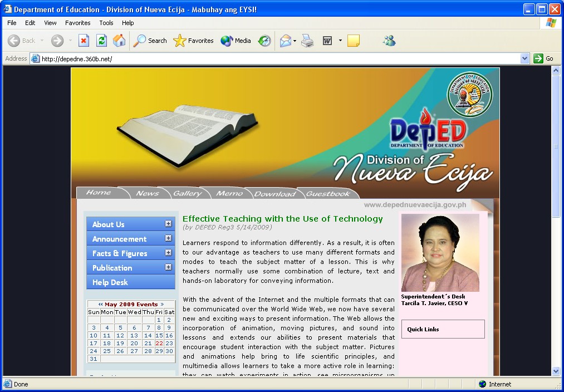The height and width of the screenshot is (392, 564).
Task: Show browsing History
Action: (264, 41)
